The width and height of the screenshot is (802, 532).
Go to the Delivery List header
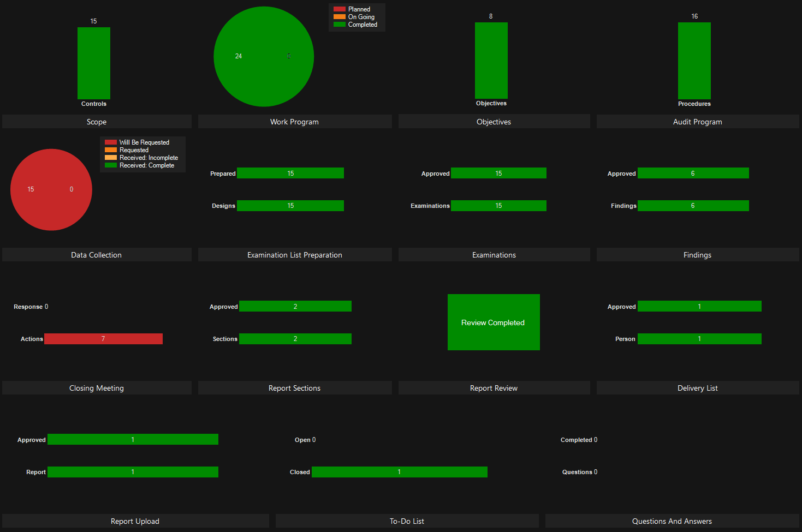(x=697, y=388)
